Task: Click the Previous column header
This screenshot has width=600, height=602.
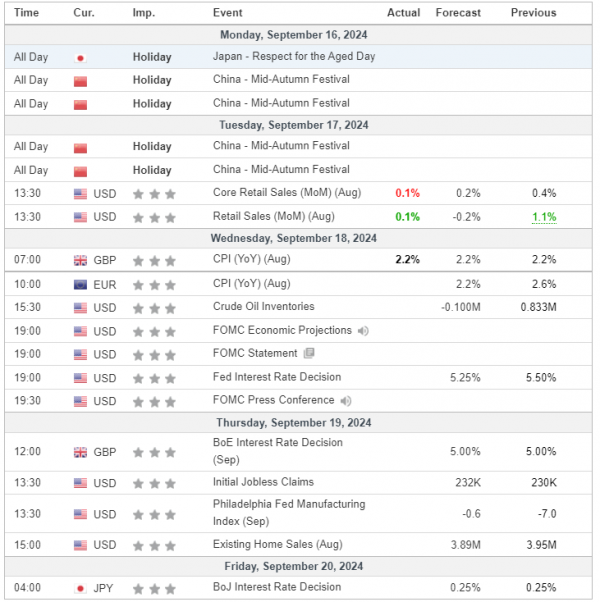Action: pos(533,13)
